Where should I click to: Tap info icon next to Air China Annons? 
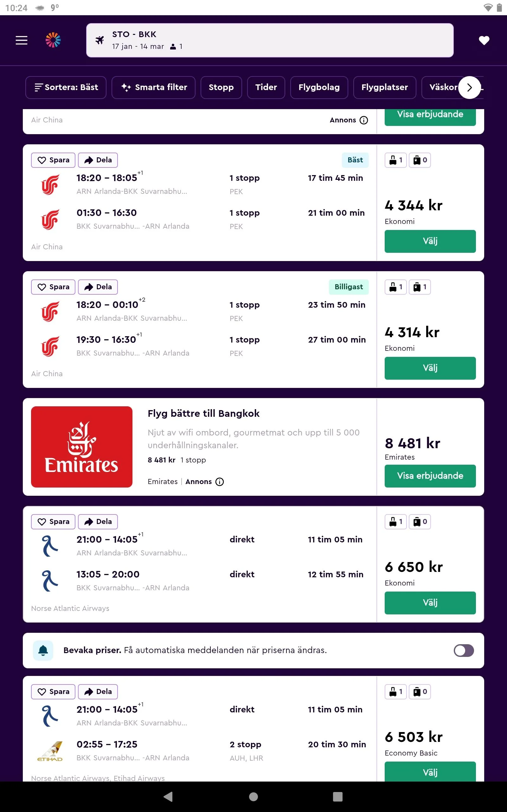tap(364, 120)
